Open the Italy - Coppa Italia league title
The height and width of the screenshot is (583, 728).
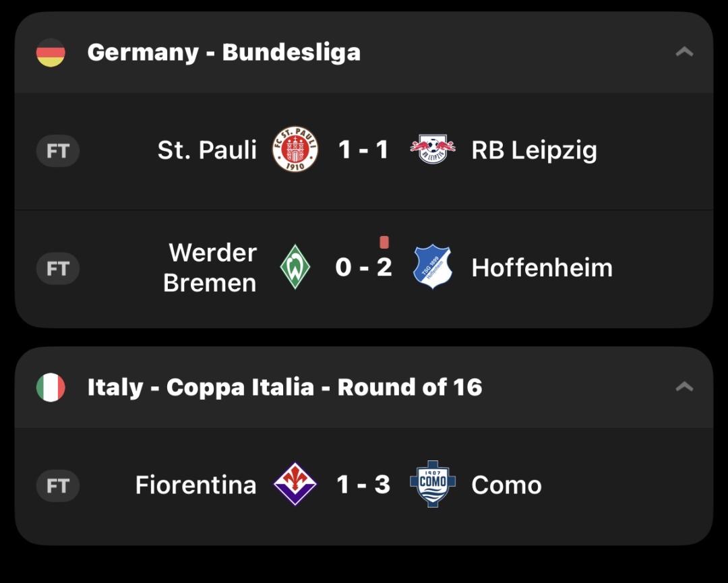point(284,388)
